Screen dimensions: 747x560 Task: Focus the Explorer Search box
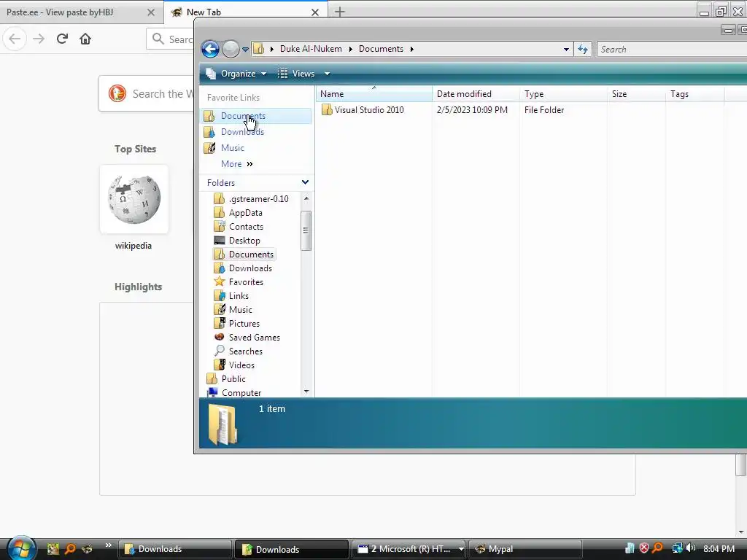click(672, 49)
